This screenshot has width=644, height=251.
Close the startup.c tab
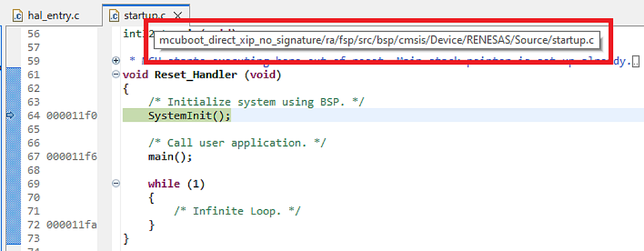click(177, 16)
